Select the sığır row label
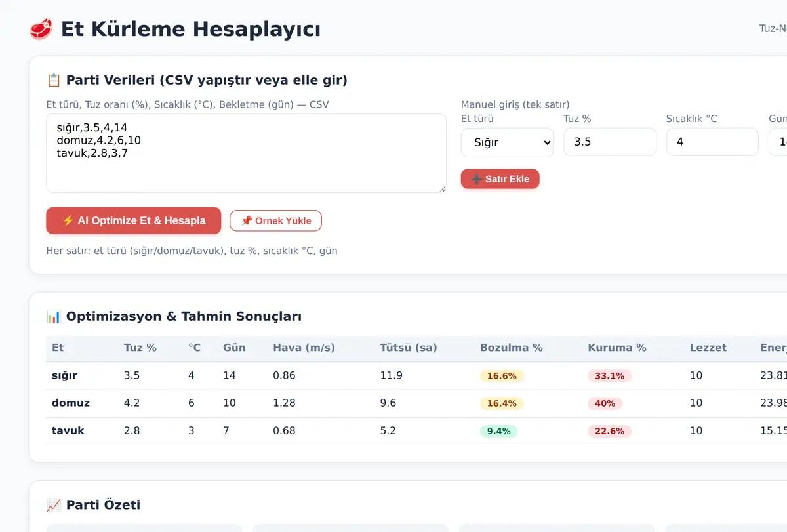 pyautogui.click(x=64, y=375)
